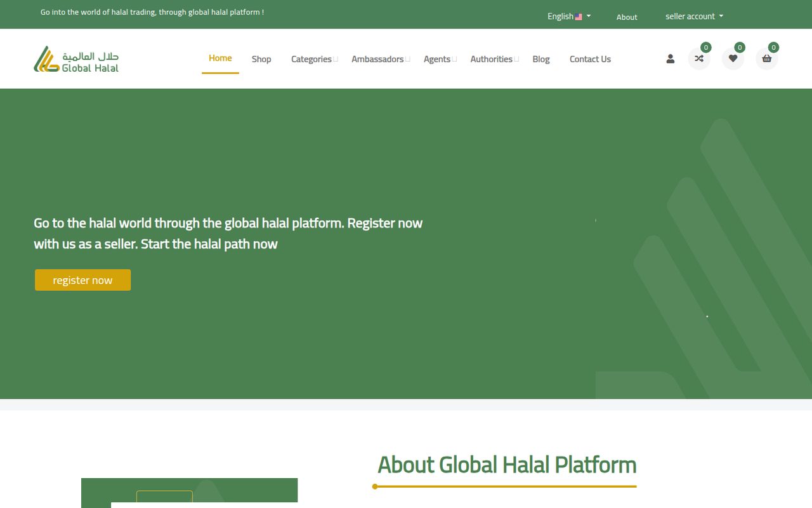The height and width of the screenshot is (508, 812).
Task: Click the About Global Halal Platform heading
Action: click(x=507, y=465)
